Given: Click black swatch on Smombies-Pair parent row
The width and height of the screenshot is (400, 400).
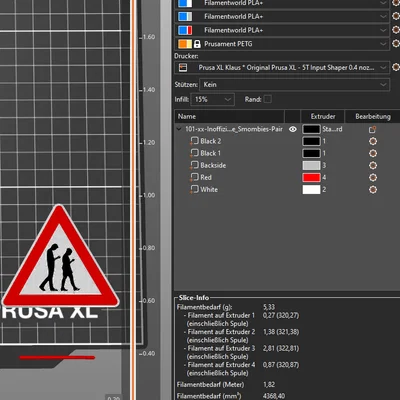Looking at the screenshot, I should [x=311, y=129].
